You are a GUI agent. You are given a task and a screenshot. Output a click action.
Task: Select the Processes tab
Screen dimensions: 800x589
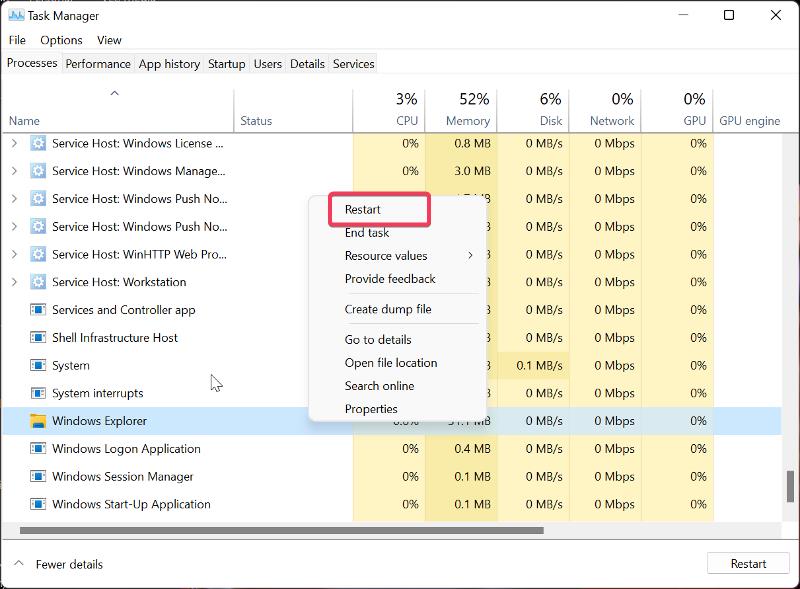[x=32, y=63]
